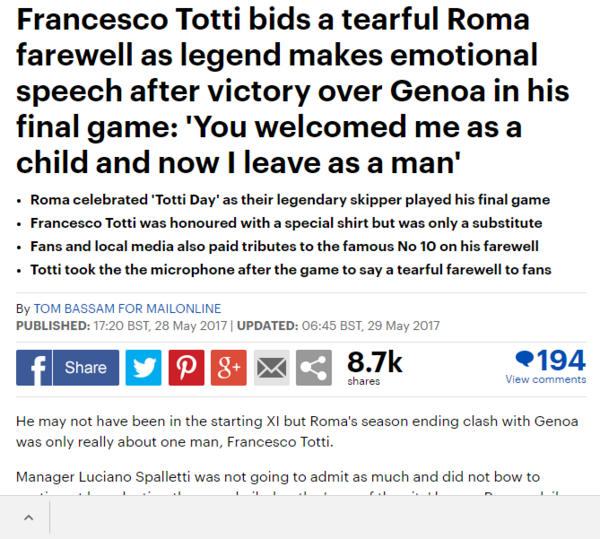Tweet the article via Twitter icon
The height and width of the screenshot is (539, 600).
pos(144,368)
